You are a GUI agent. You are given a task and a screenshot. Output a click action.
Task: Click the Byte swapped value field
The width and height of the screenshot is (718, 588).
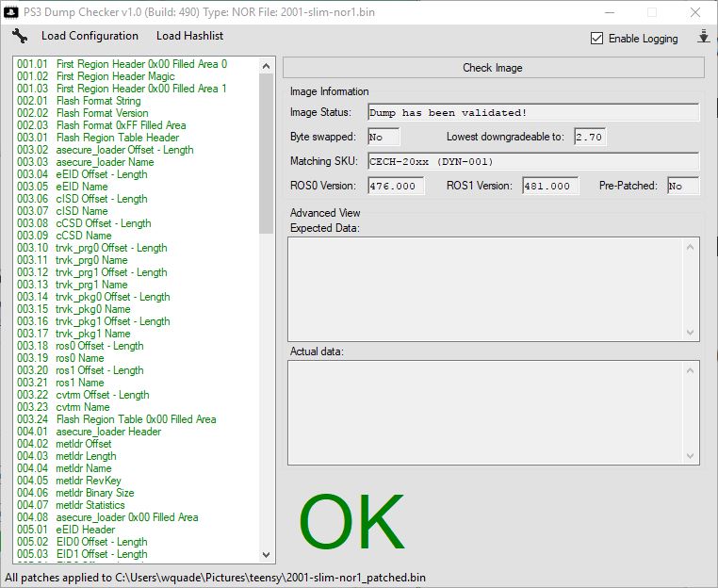383,137
